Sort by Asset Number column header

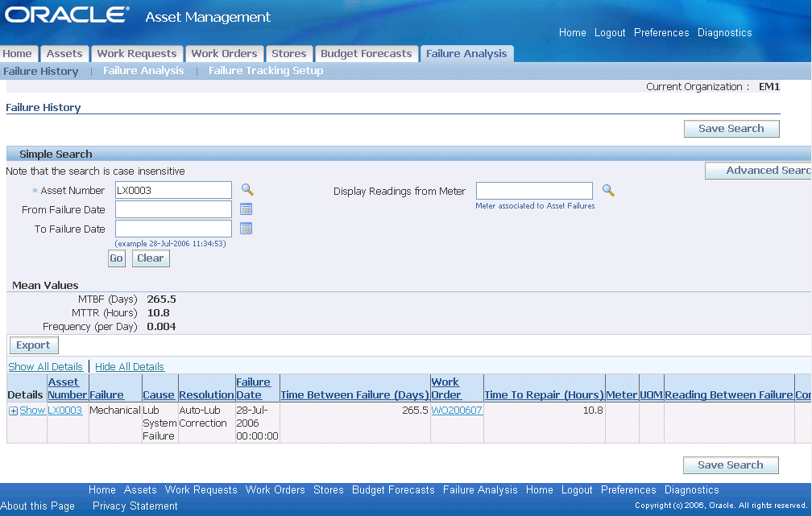pos(68,388)
